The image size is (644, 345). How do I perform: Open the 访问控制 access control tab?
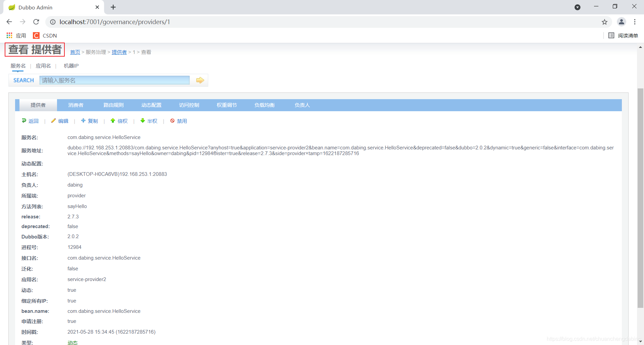[x=189, y=105]
